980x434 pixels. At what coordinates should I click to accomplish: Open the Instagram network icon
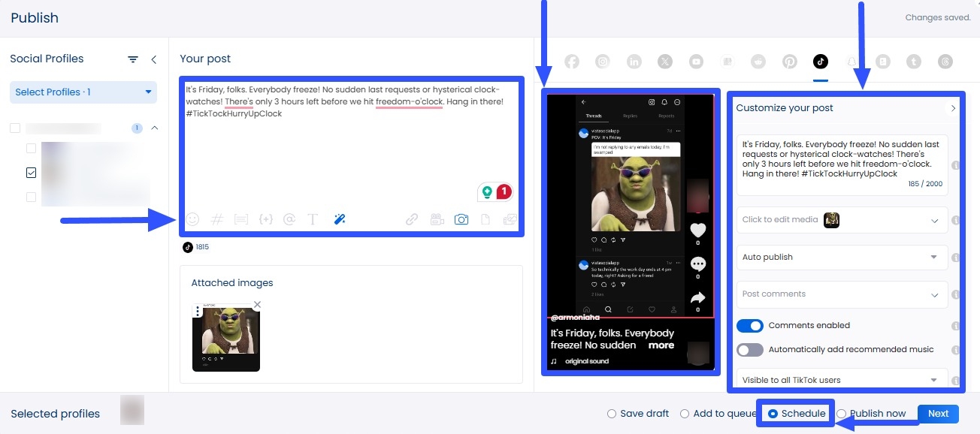click(x=603, y=62)
